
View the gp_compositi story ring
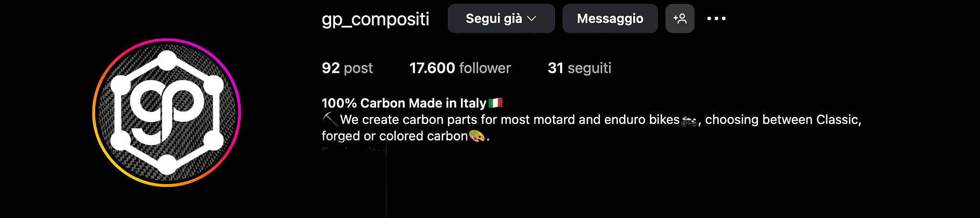(167, 112)
